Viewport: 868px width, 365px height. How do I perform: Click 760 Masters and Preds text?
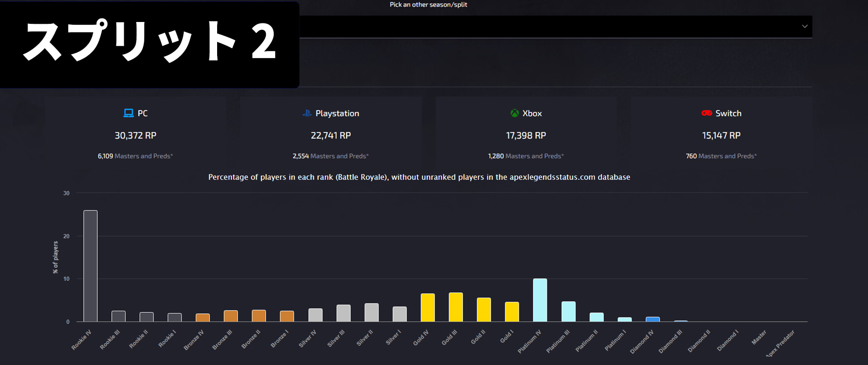(x=721, y=156)
